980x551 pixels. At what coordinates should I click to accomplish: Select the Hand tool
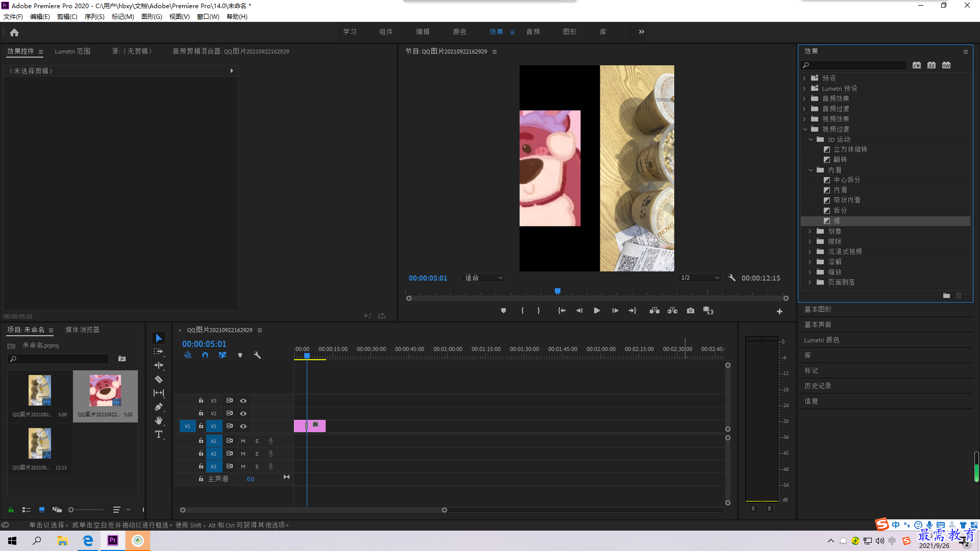pyautogui.click(x=159, y=420)
